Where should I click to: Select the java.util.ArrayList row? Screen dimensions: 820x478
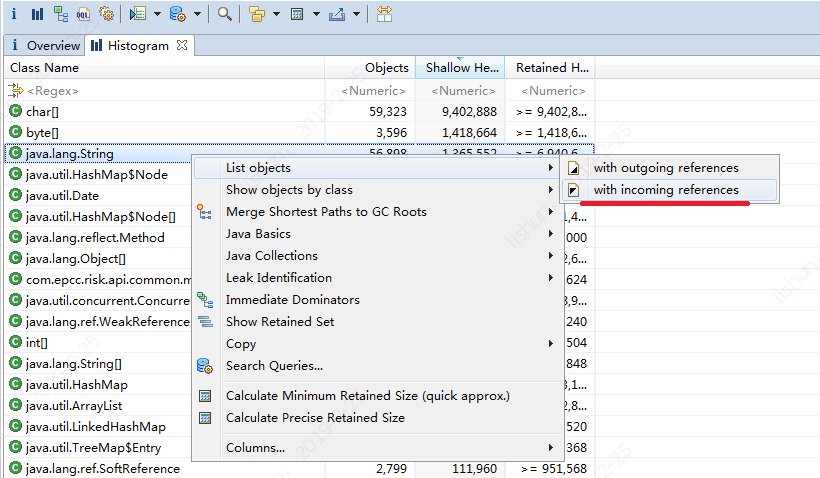click(x=98, y=406)
